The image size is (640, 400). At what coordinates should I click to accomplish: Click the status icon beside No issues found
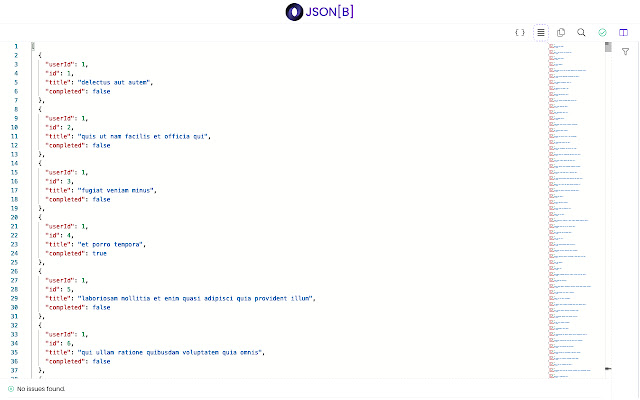[x=11, y=389]
